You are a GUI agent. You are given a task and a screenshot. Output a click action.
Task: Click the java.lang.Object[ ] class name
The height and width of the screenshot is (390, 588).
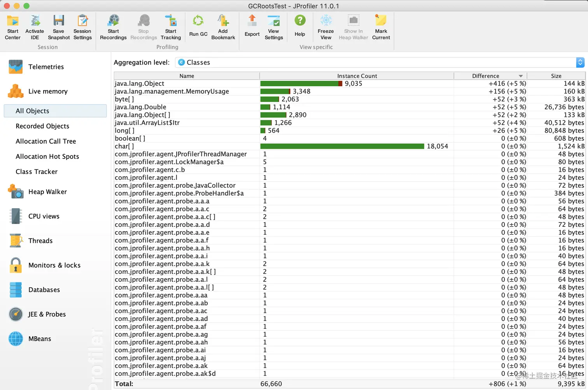click(x=142, y=115)
